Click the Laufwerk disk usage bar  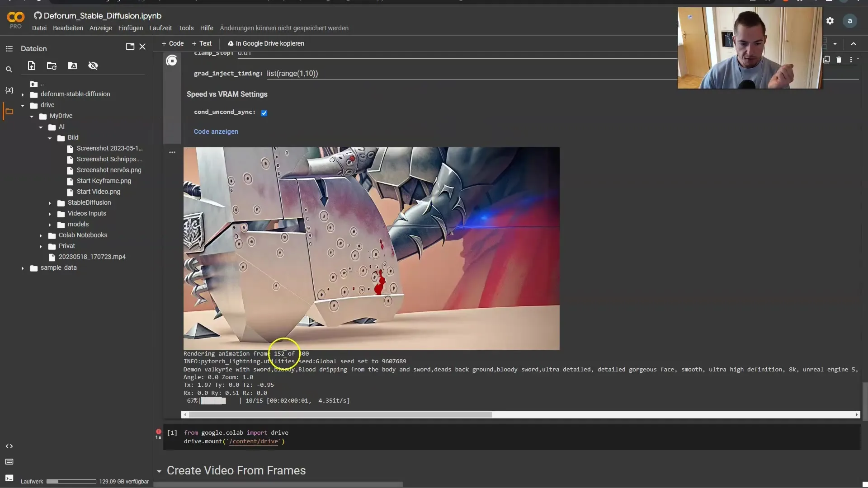71,482
